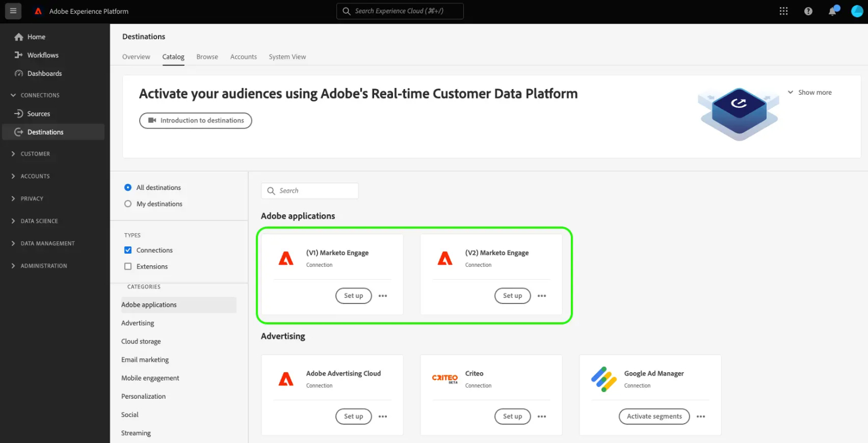Click the Adobe applications section heading
The height and width of the screenshot is (443, 868).
(298, 216)
